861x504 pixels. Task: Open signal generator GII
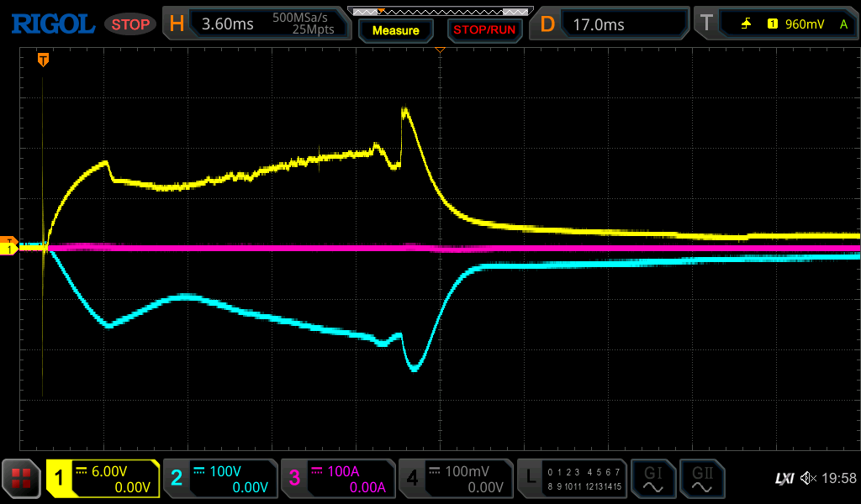701,479
